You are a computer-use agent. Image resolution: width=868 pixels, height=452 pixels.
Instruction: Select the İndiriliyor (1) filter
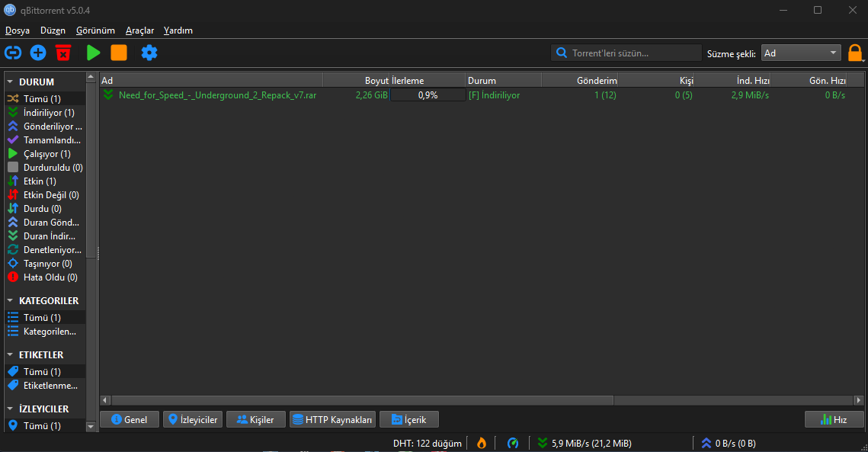pyautogui.click(x=46, y=113)
